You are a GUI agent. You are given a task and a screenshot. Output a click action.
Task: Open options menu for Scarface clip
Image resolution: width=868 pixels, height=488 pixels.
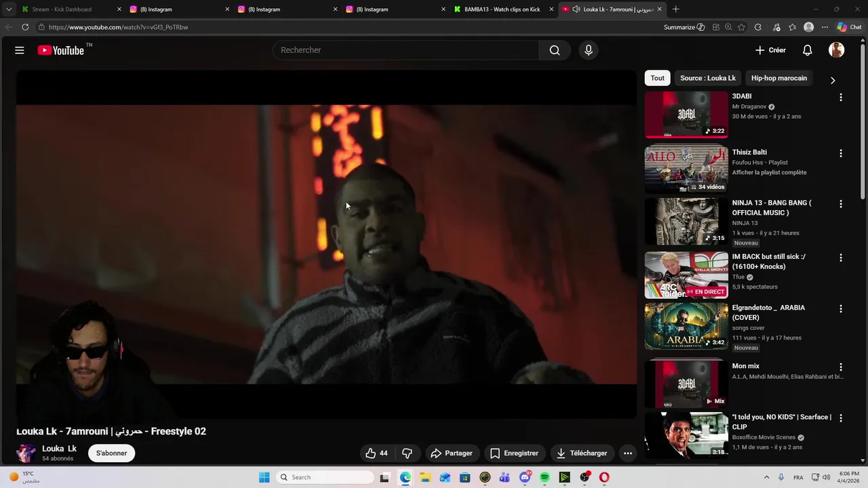click(x=841, y=418)
